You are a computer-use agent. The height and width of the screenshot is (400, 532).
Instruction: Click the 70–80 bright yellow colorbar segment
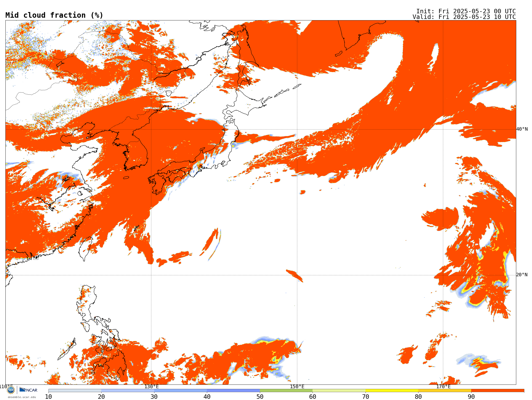pyautogui.click(x=392, y=391)
